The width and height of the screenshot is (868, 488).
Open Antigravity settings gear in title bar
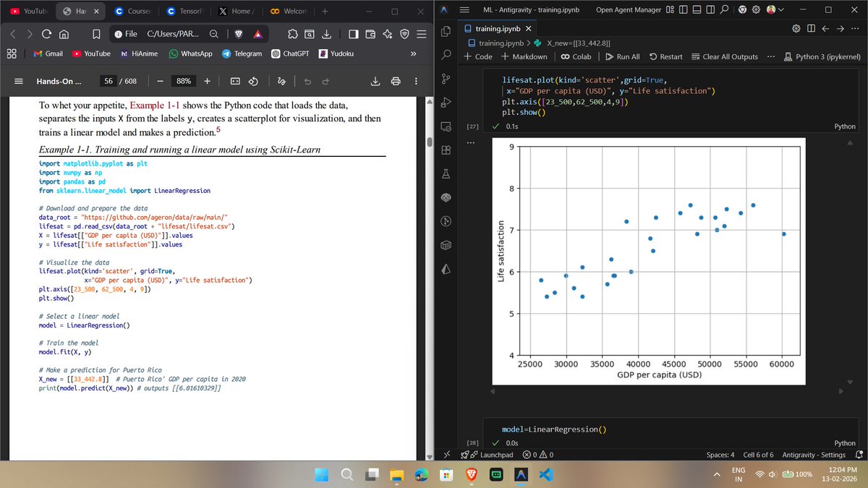pyautogui.click(x=754, y=10)
